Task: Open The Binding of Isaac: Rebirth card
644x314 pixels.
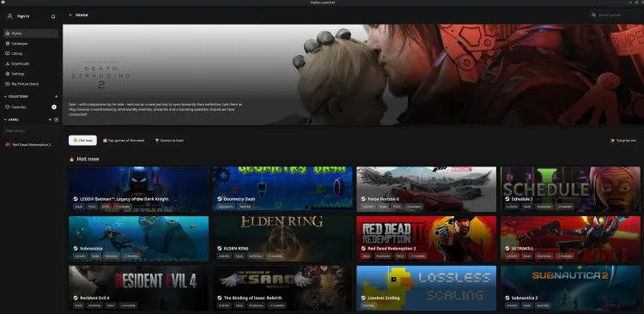Action: (283, 288)
